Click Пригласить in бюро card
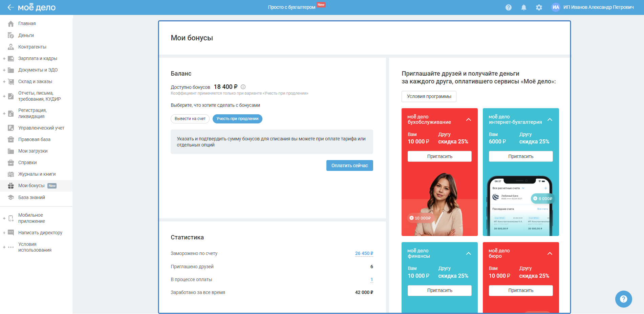Screen dimensions: 644x314 [x=521, y=290]
